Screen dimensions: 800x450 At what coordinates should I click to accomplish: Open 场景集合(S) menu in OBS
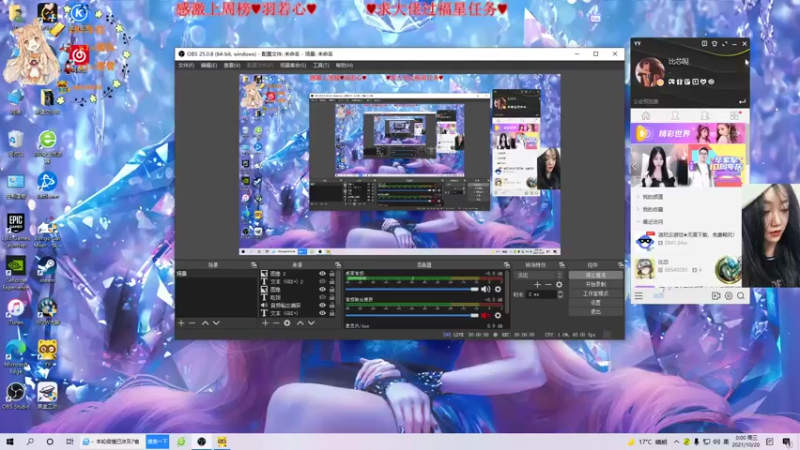(x=292, y=65)
